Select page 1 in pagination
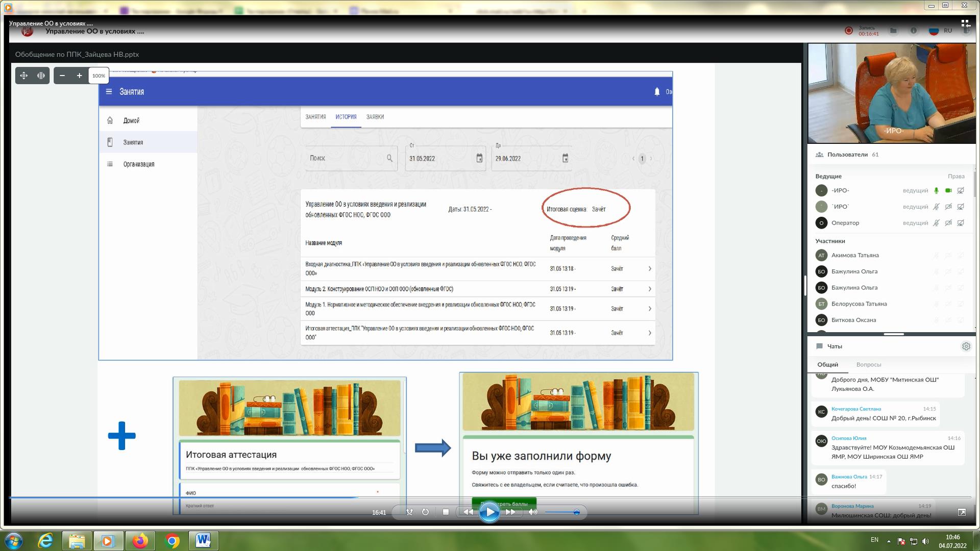 pos(642,159)
